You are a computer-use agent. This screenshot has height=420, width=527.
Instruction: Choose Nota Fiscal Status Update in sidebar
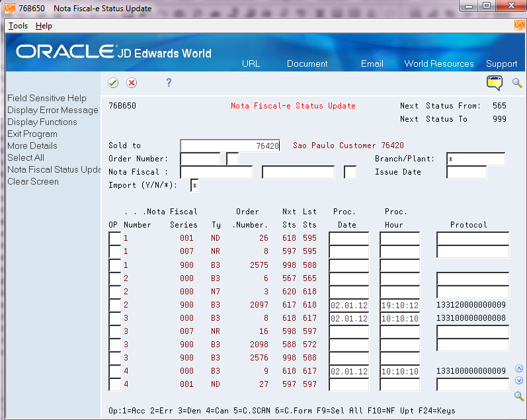[x=54, y=169]
